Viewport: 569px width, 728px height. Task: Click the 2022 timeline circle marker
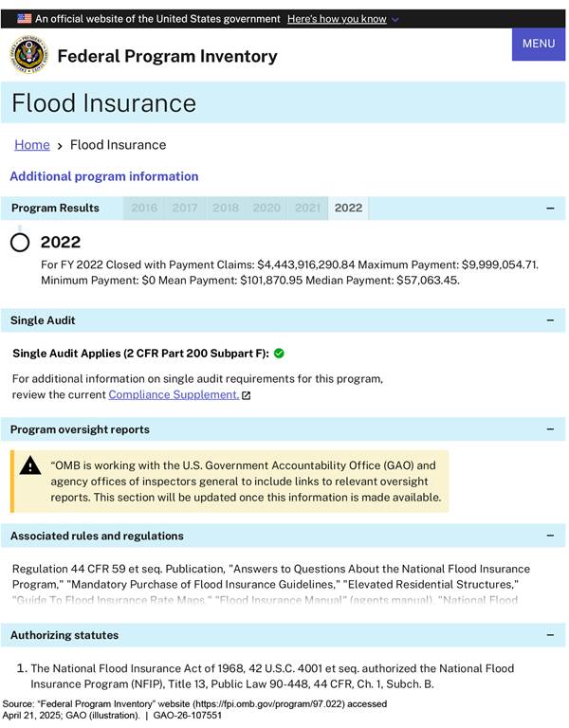click(20, 243)
